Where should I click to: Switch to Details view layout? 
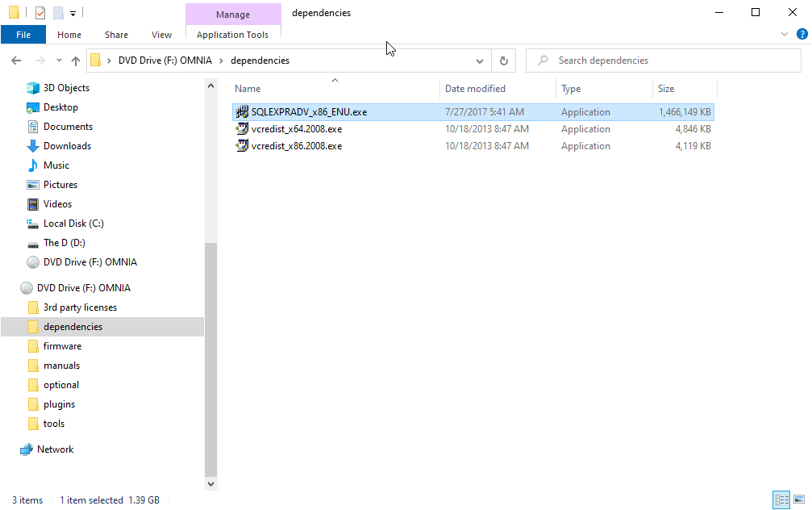(781, 500)
